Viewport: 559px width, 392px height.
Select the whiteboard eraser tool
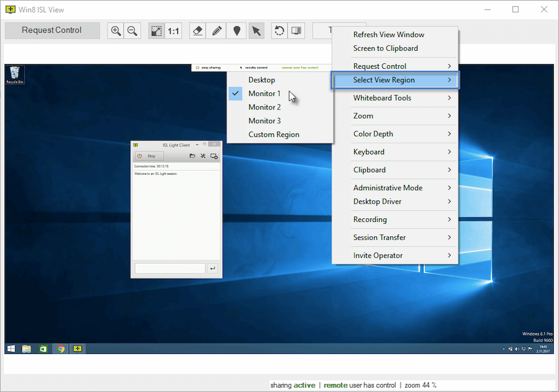(x=198, y=31)
